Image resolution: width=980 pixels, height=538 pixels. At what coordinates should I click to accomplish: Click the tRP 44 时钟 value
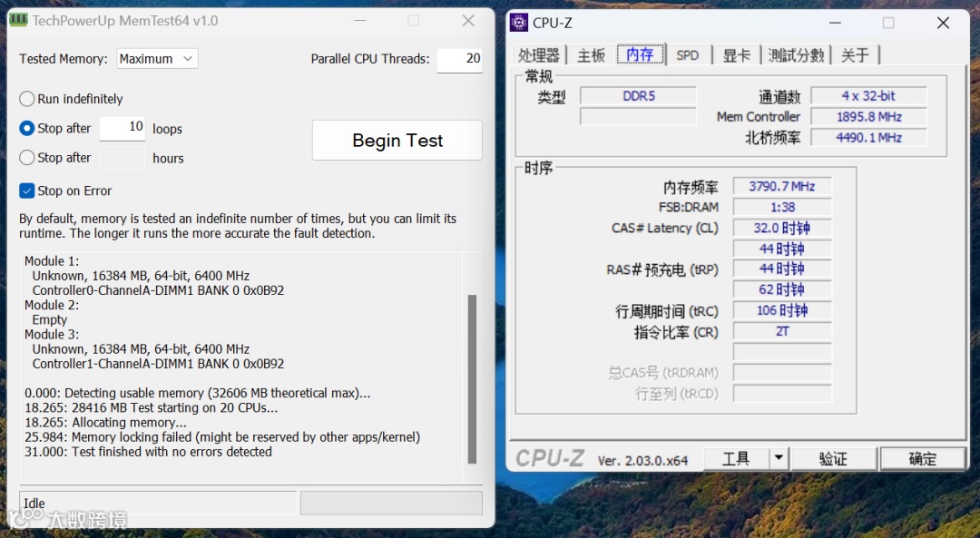click(782, 269)
